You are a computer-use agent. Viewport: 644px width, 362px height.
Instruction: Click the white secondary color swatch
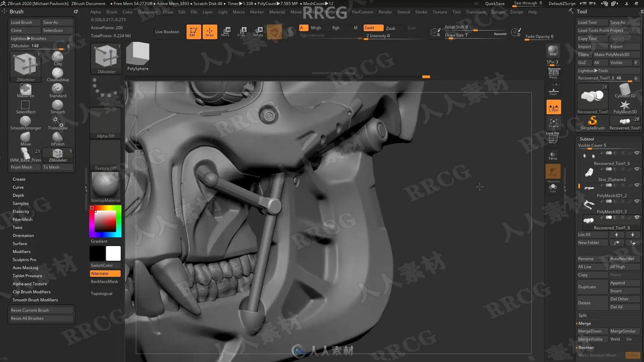click(113, 253)
